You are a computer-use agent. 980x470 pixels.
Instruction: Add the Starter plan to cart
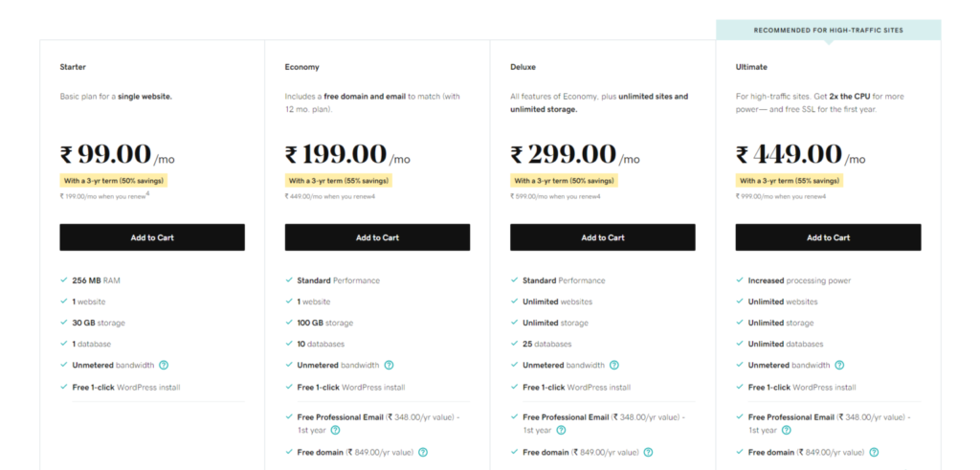coord(152,237)
